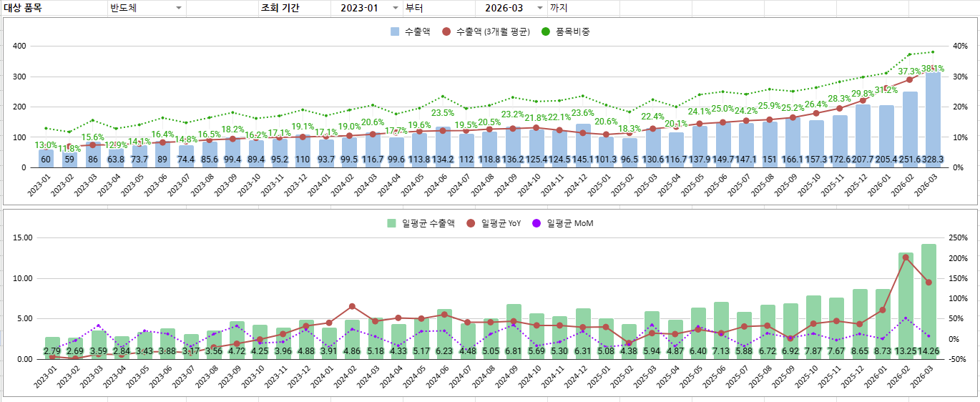Screen dimensions: 980x402
Task: Open the 반도체 item dropdown arrow
Action: (x=179, y=8)
